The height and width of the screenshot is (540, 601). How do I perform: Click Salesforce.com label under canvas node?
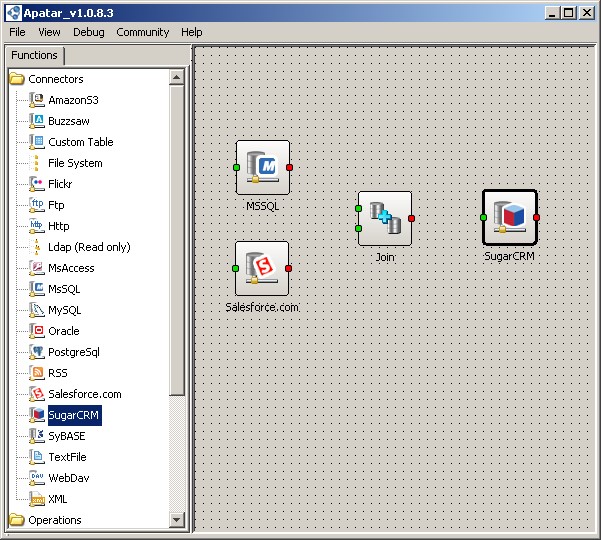click(262, 307)
